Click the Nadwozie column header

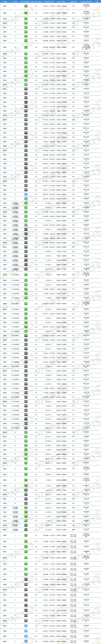[73, 1]
